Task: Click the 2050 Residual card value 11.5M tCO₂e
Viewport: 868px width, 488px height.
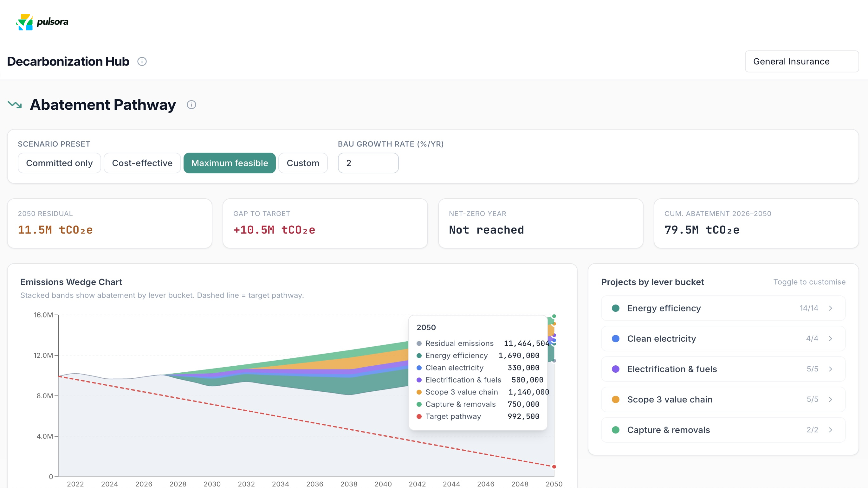Action: (55, 230)
